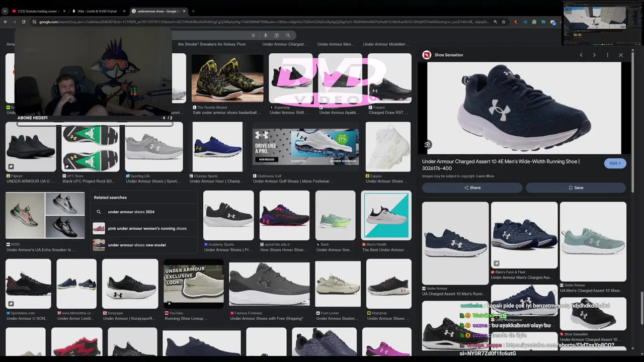Open tab search dropdown in tab strip
The width and height of the screenshot is (644, 362).
point(5,11)
